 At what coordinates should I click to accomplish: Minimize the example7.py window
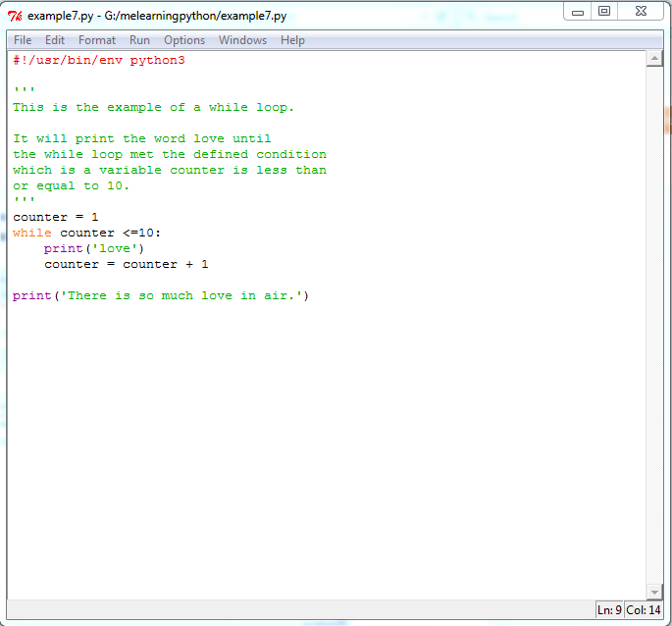point(578,12)
